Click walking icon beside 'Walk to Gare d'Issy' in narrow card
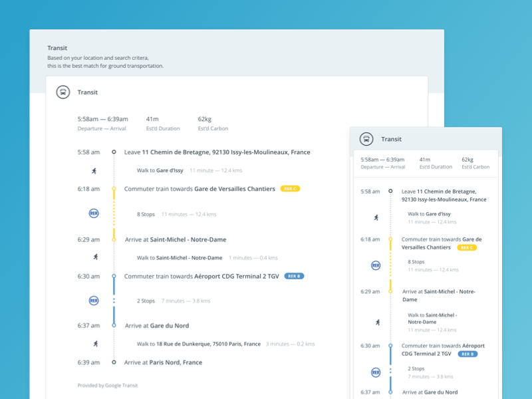The width and height of the screenshot is (532, 399). click(376, 217)
